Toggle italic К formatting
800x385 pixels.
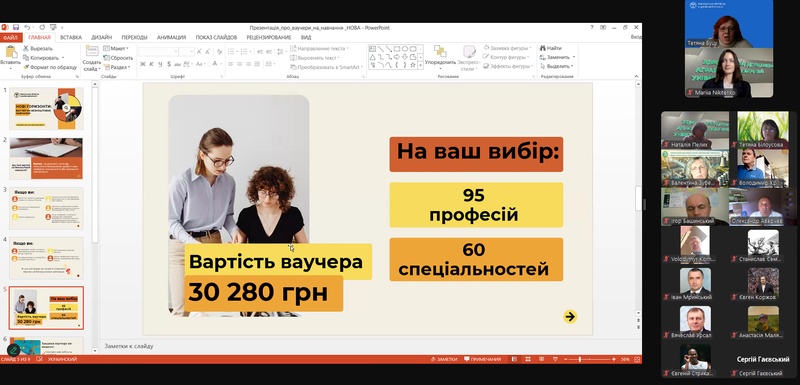click(x=152, y=64)
